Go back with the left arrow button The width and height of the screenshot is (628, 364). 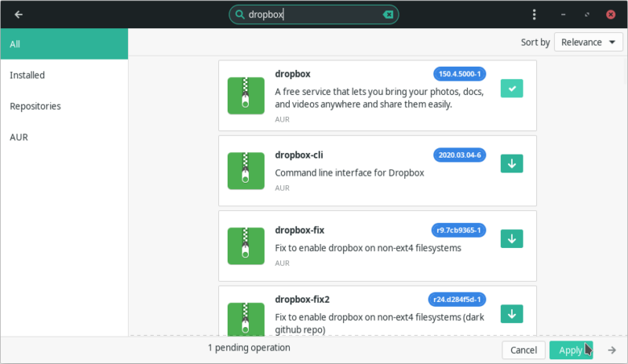(18, 15)
